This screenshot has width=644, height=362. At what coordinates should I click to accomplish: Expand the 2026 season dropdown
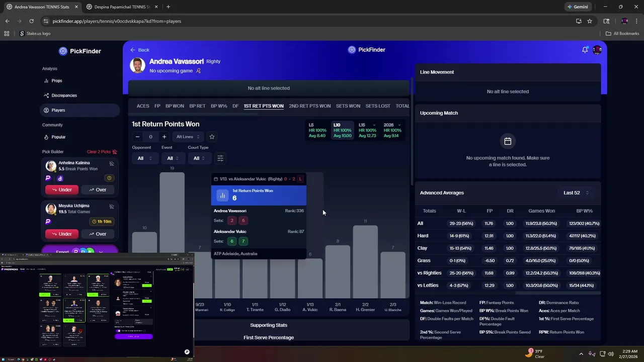[399, 125]
